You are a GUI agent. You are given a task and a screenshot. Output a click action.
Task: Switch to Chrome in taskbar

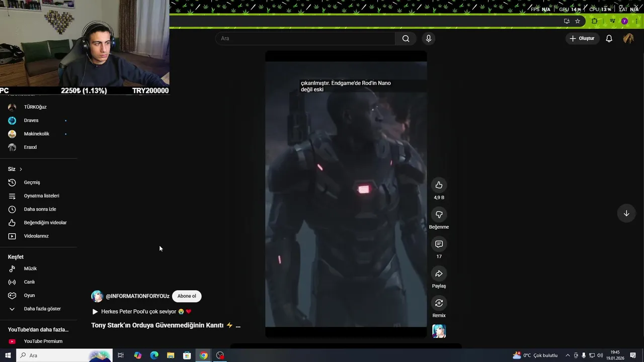(203, 355)
